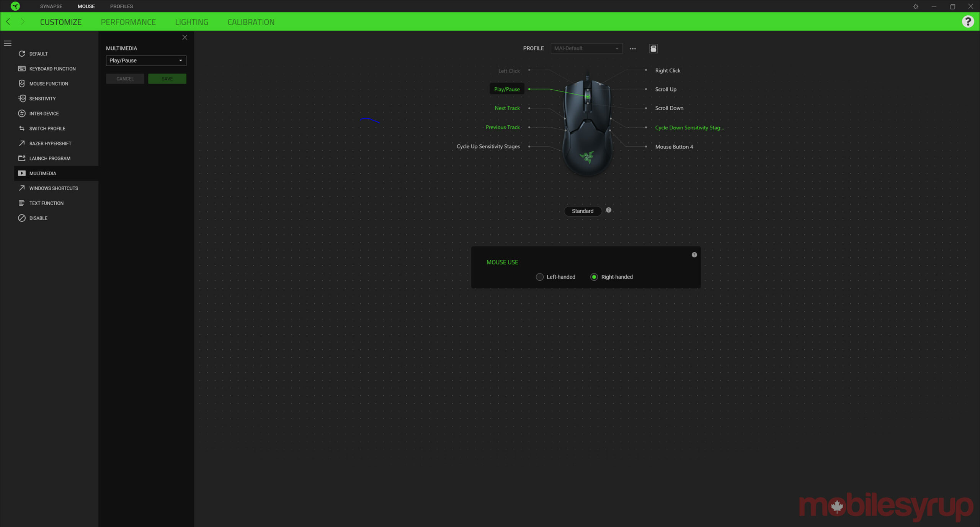Select the Windows Shortcuts icon

(x=21, y=188)
